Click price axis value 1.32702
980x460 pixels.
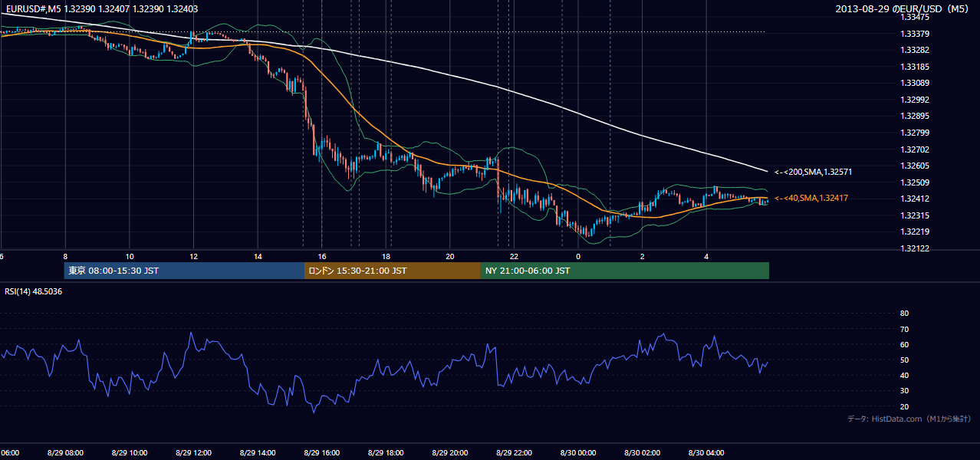coord(915,149)
